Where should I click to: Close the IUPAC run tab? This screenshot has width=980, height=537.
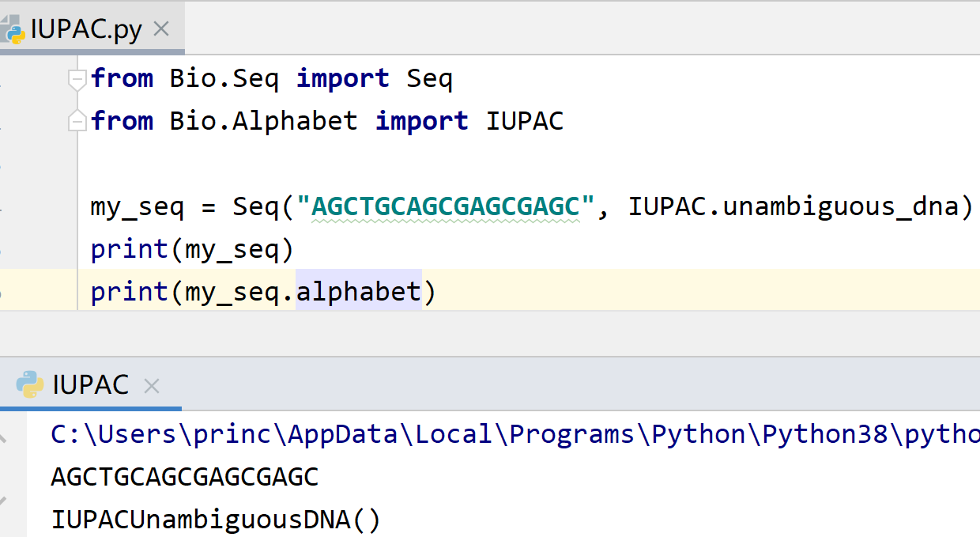coord(152,386)
